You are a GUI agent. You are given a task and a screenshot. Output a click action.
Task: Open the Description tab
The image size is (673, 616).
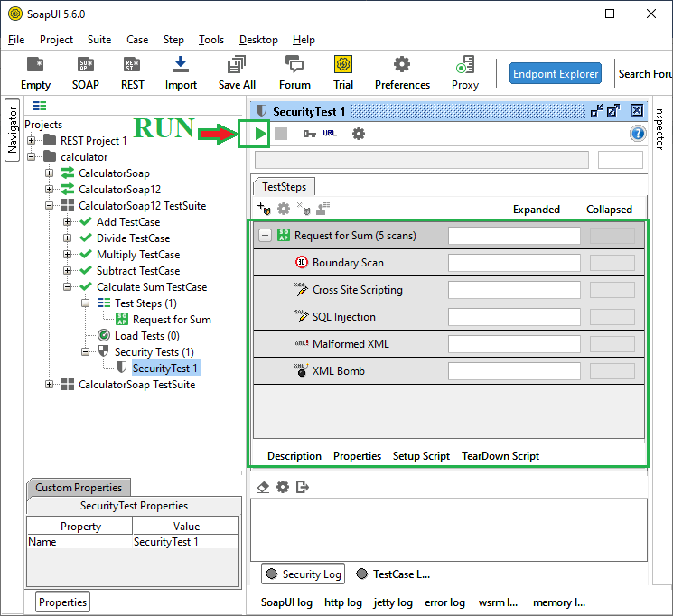click(x=294, y=456)
